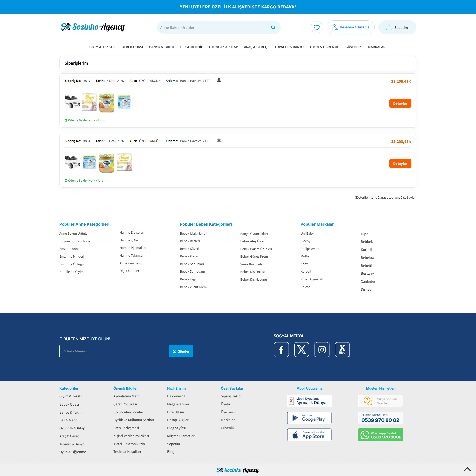476x476 pixels.
Task: Open favorites via heart icon
Action: (x=317, y=27)
